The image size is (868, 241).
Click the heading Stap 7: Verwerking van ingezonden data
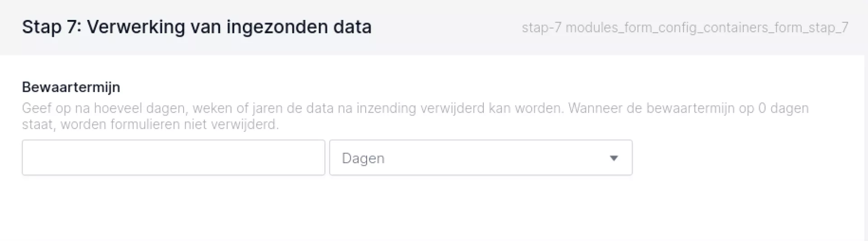(x=197, y=27)
